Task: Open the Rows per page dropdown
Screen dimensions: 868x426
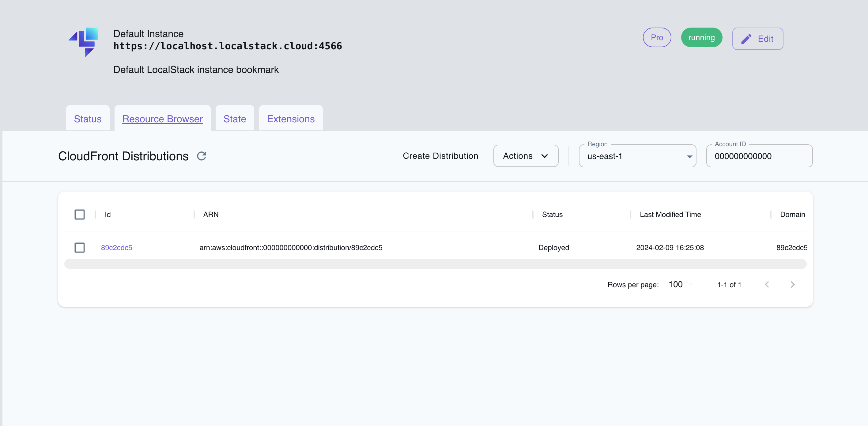Action: click(679, 284)
